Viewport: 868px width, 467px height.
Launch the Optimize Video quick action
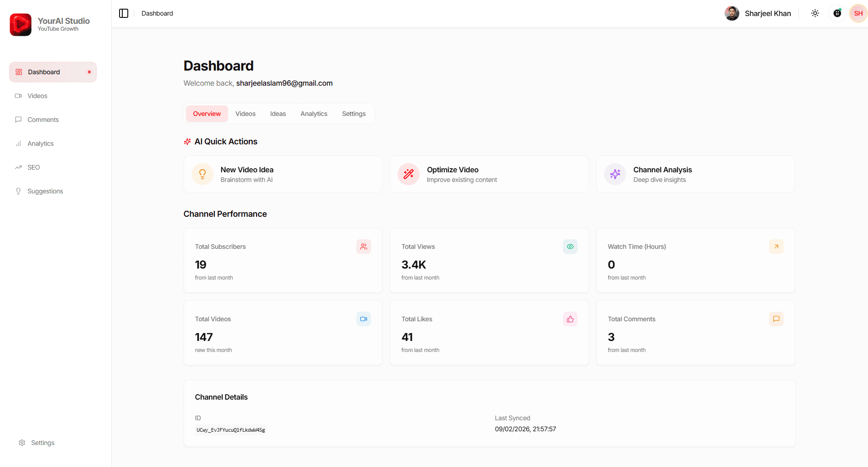pos(489,174)
